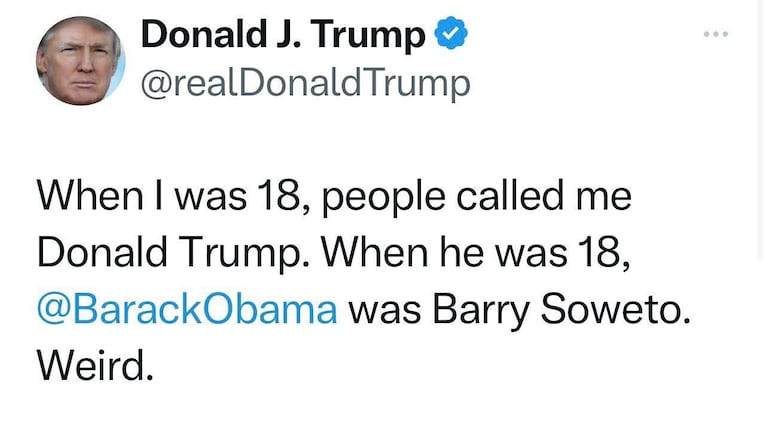Click the display name Donald J. Trump
Screen dimensions: 768x435
tap(283, 36)
